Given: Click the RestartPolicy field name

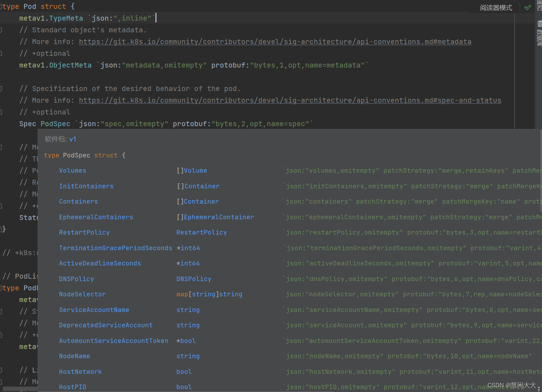Looking at the screenshot, I should coord(84,232).
